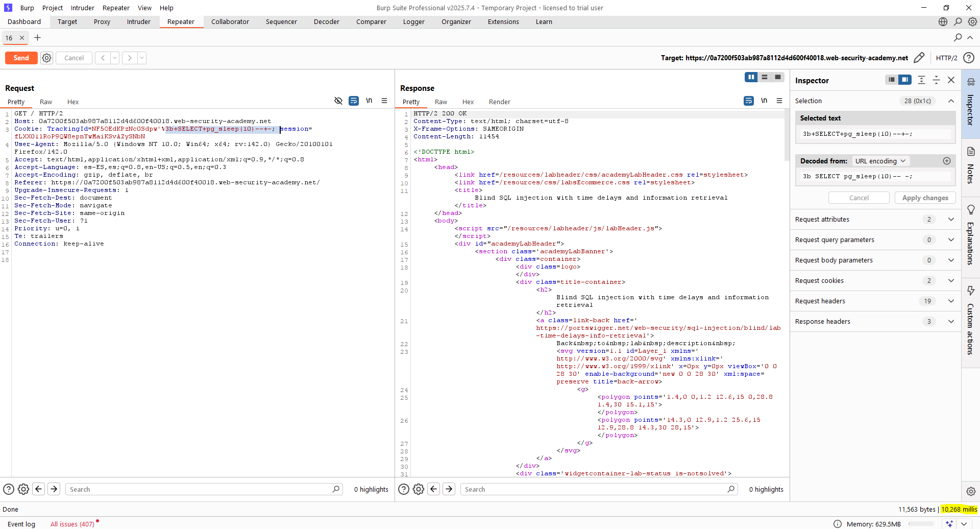Search Repeater tabs with magnifier icon
Viewport: 980px width, 529px height.
tap(958, 38)
